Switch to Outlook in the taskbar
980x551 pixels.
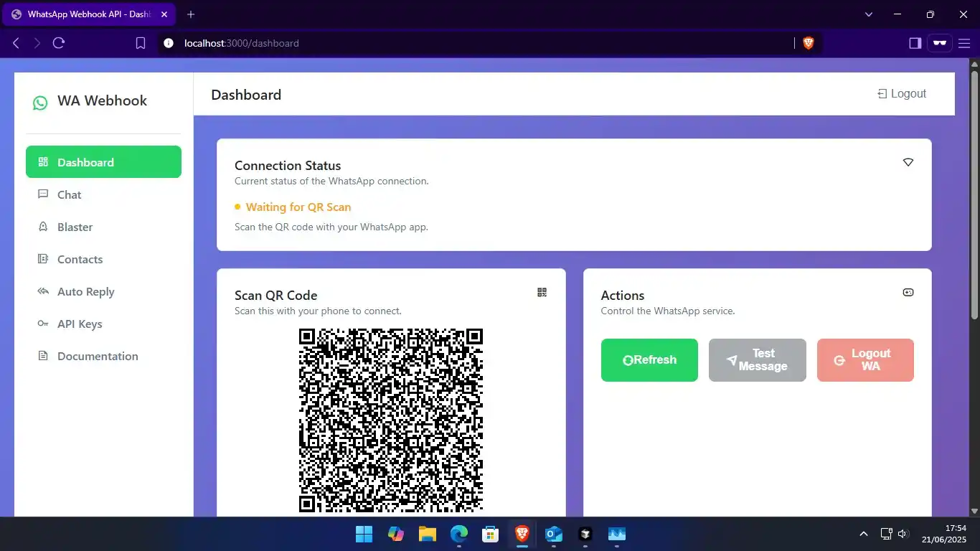[554, 534]
